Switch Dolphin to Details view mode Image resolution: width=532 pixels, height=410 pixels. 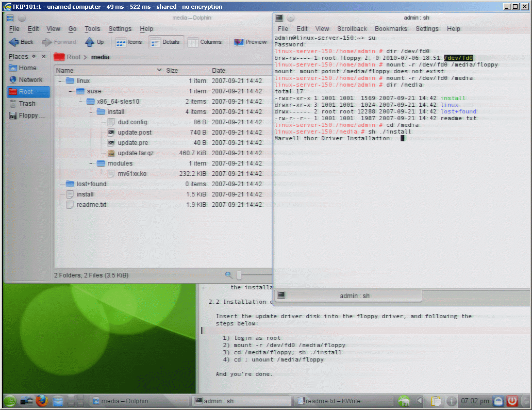click(165, 42)
